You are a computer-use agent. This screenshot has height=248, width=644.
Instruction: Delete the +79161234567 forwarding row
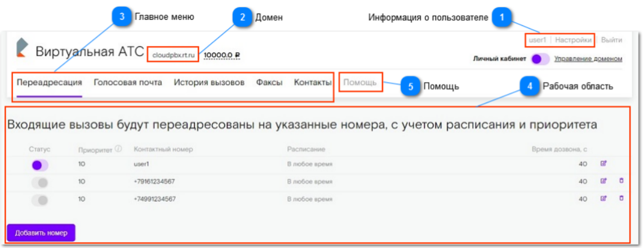(621, 181)
